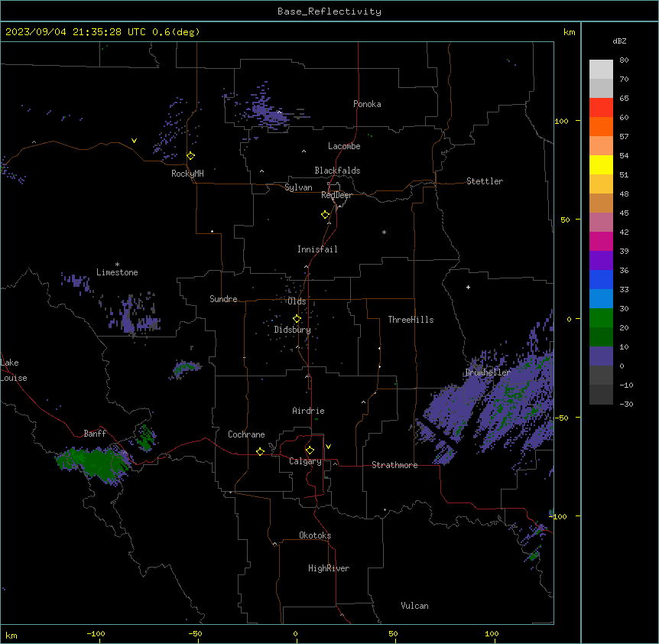Click the yellow diamond marker between Olds and Didsbury
Image resolution: width=659 pixels, height=644 pixels.
click(x=297, y=319)
